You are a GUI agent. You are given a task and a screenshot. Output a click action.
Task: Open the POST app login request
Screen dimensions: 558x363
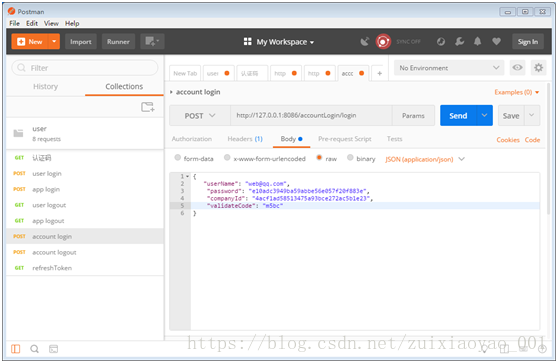pyautogui.click(x=85, y=189)
